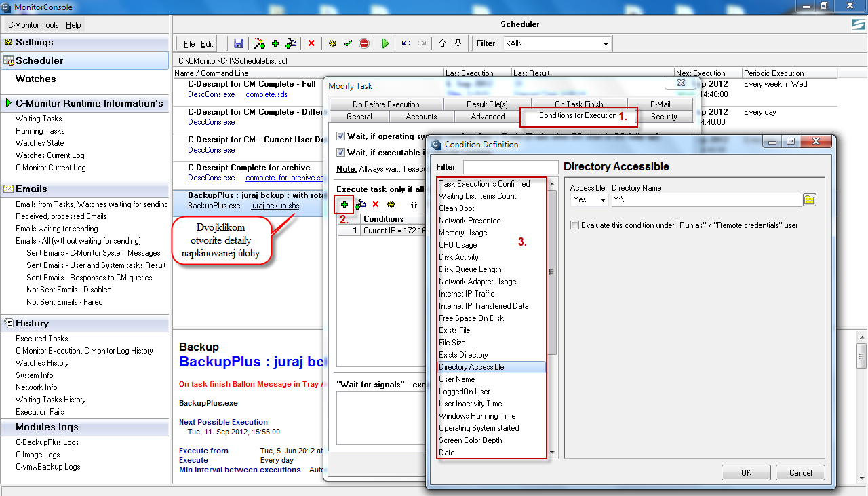Select 'Free Space On Disk' condition
868x496 pixels.
click(471, 318)
